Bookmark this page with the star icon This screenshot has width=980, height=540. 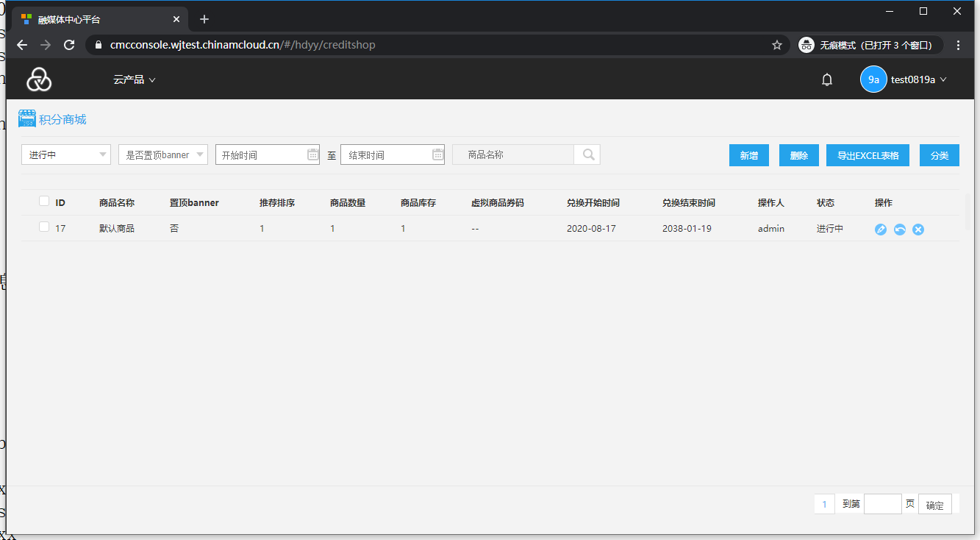click(x=777, y=45)
